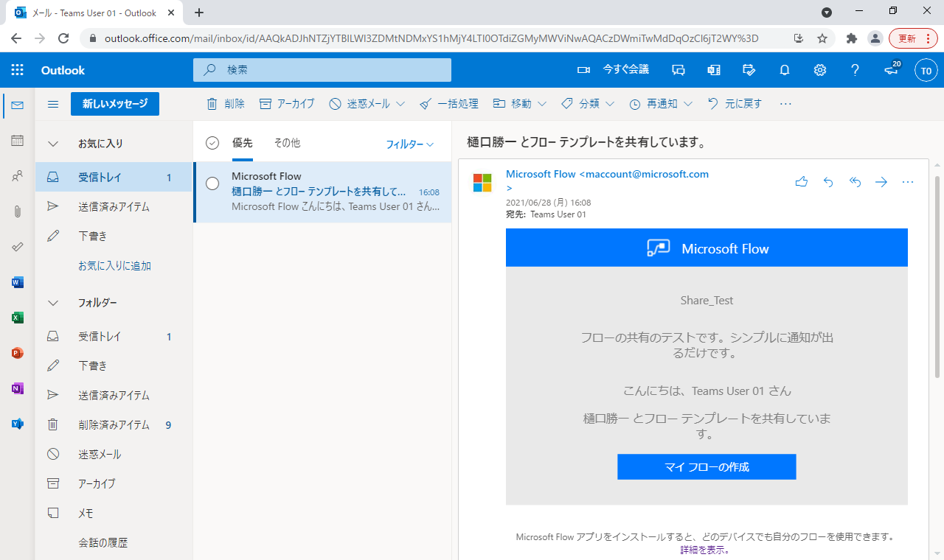Open the To Do checkmark icon
This screenshot has width=944, height=560.
18,247
